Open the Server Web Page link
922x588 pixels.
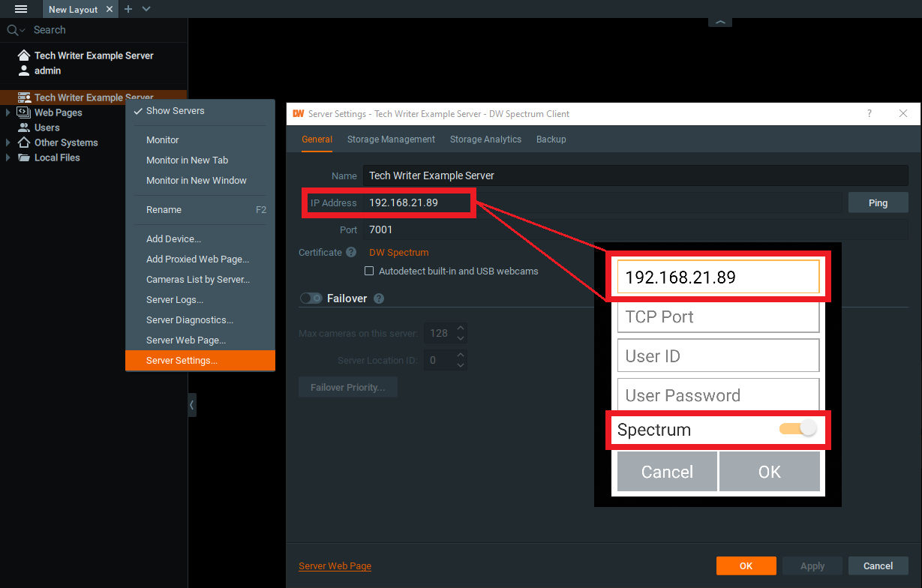pos(335,565)
